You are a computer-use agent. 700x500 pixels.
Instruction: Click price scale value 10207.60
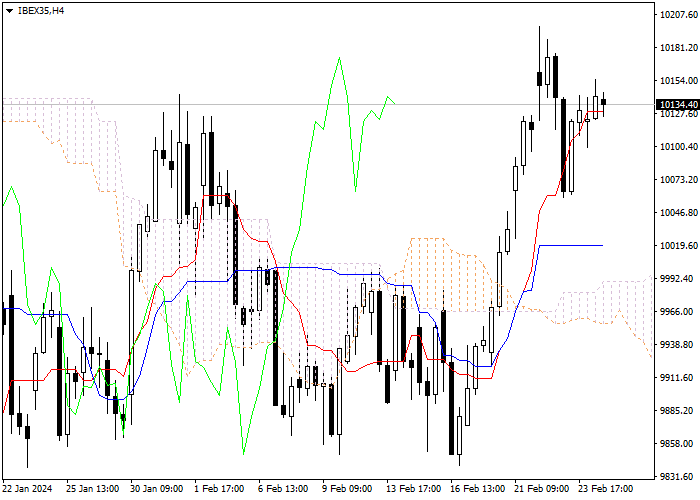(x=679, y=15)
